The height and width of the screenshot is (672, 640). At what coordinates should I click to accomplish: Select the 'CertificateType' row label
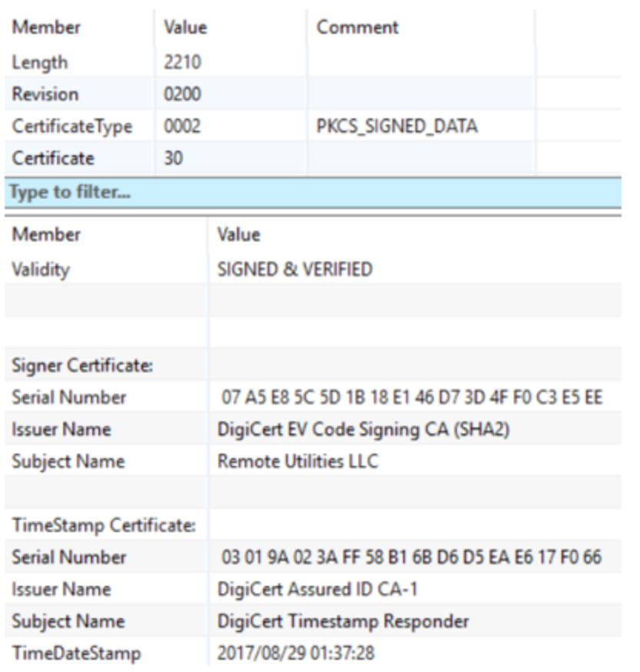coord(72,126)
